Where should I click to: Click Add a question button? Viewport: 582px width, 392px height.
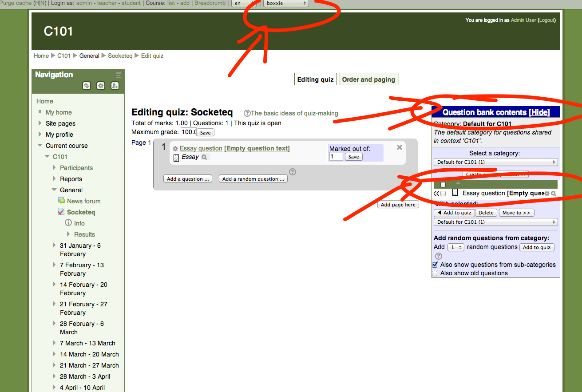pos(188,179)
